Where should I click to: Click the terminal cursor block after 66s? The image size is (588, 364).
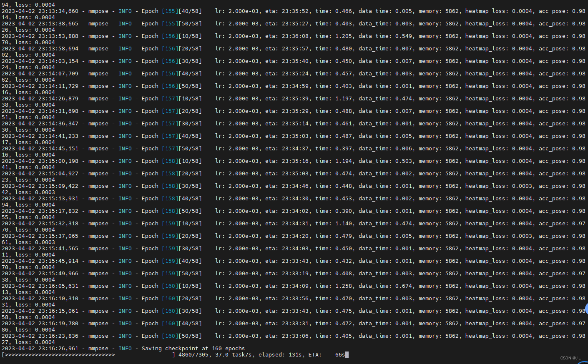(347, 355)
